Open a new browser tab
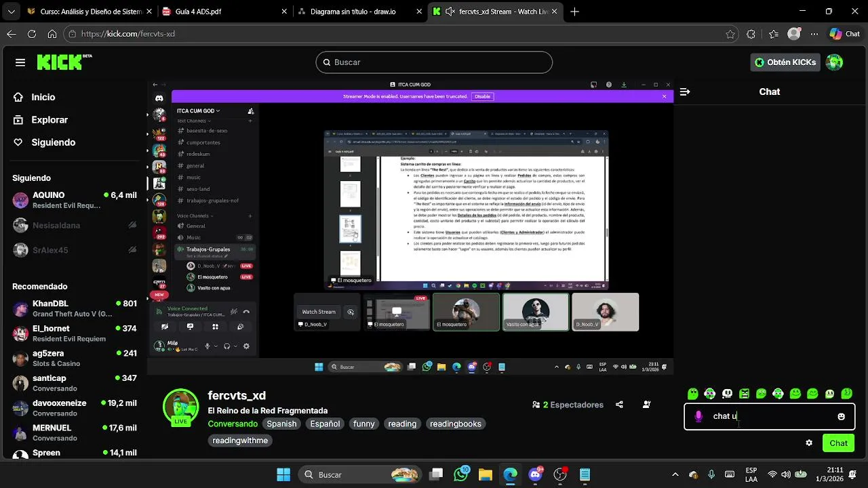868x488 pixels. (x=575, y=12)
